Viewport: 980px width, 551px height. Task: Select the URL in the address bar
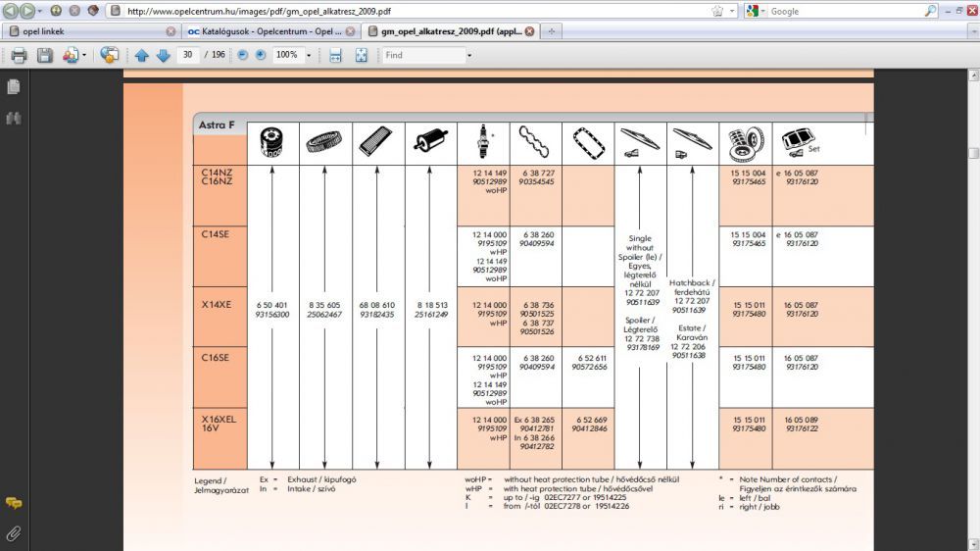click(259, 11)
